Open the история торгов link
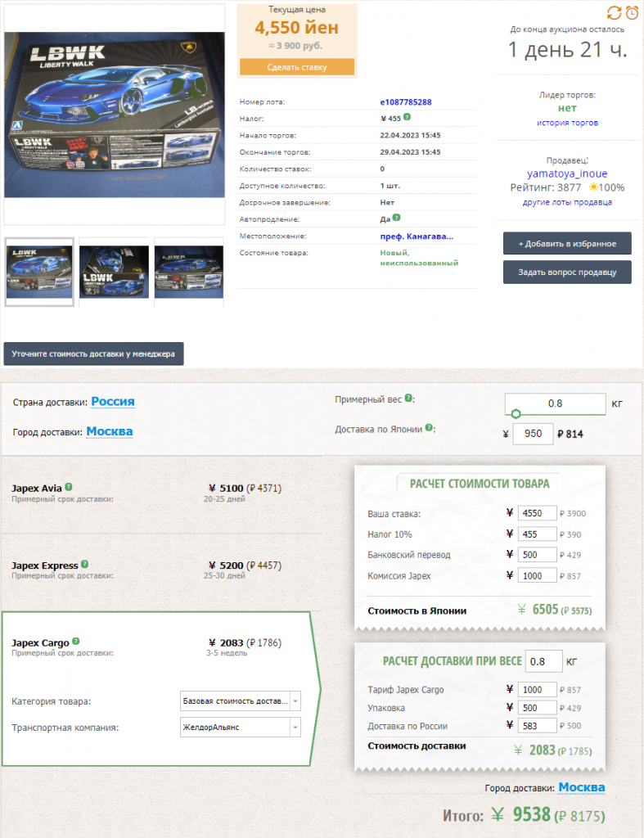 567,123
